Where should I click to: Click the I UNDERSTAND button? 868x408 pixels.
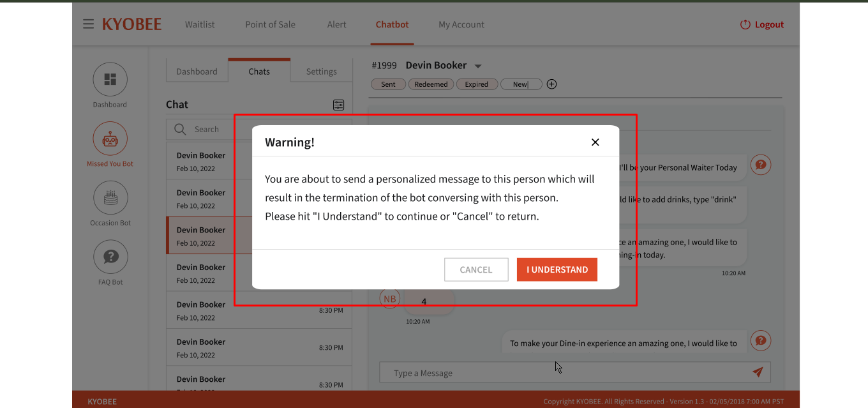pyautogui.click(x=557, y=269)
